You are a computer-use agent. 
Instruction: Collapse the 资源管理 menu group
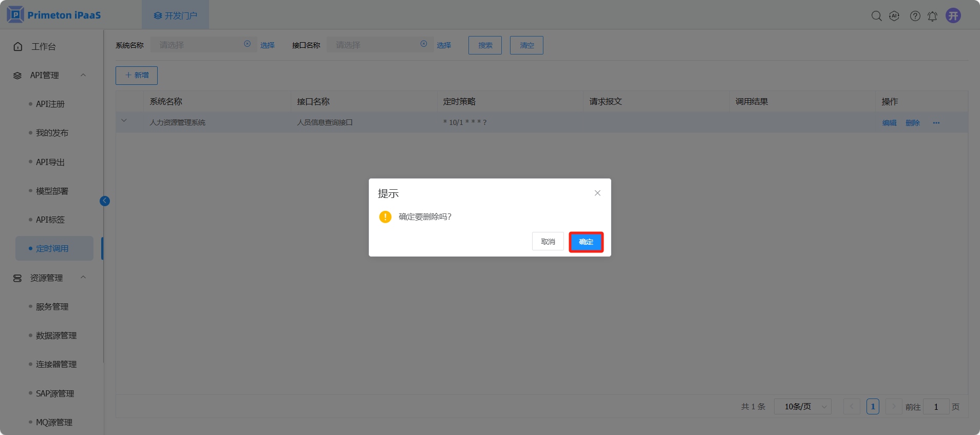pyautogui.click(x=83, y=278)
